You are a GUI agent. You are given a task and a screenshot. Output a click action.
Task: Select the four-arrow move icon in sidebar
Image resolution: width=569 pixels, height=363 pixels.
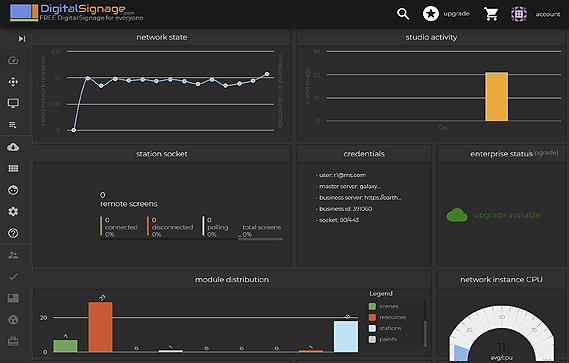click(13, 82)
